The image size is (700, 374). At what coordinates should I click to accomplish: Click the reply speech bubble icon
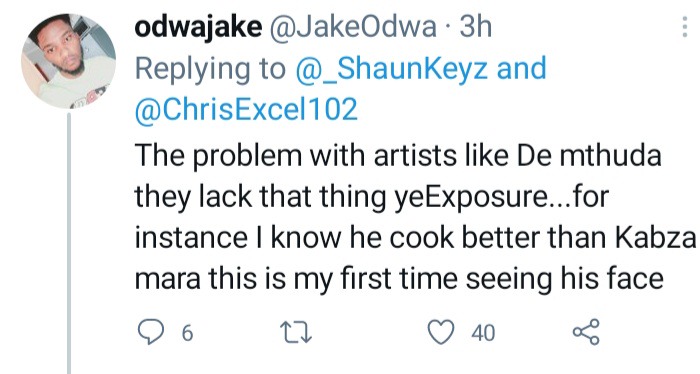(x=150, y=332)
